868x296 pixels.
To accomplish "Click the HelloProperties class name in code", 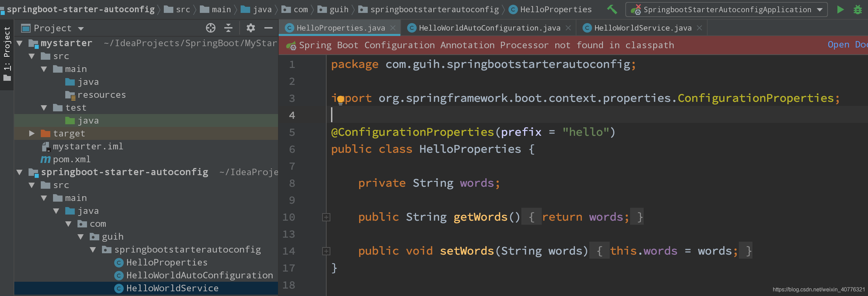I will tap(470, 149).
